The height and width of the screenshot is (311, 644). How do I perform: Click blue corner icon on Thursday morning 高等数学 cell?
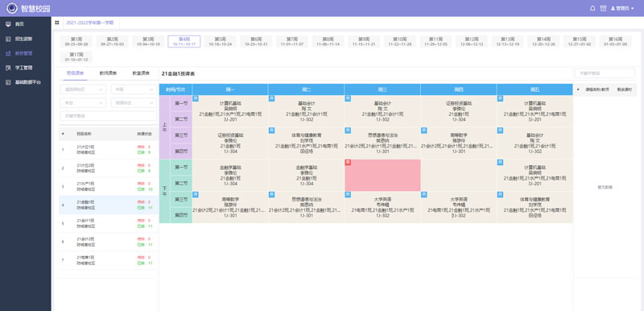(x=424, y=131)
